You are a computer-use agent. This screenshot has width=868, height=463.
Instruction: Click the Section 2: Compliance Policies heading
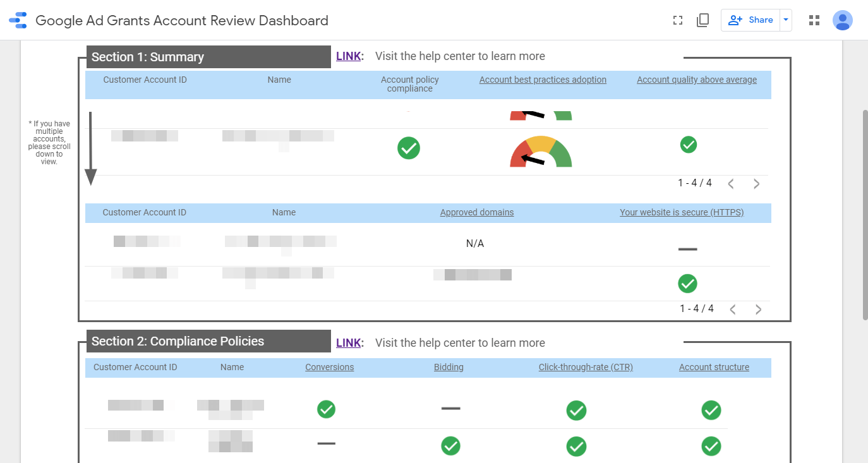point(178,341)
